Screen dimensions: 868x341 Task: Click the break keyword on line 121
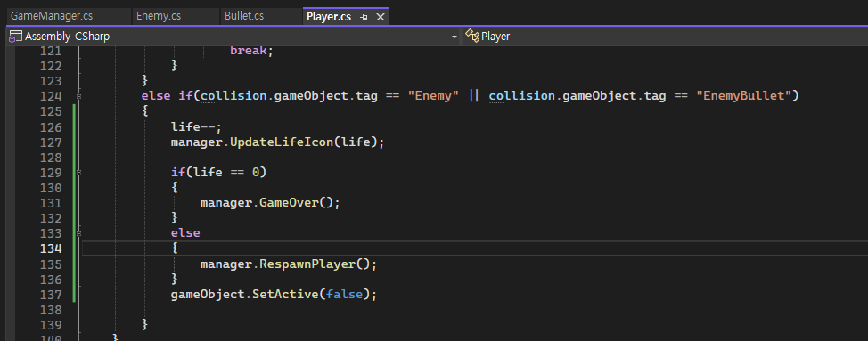click(248, 50)
